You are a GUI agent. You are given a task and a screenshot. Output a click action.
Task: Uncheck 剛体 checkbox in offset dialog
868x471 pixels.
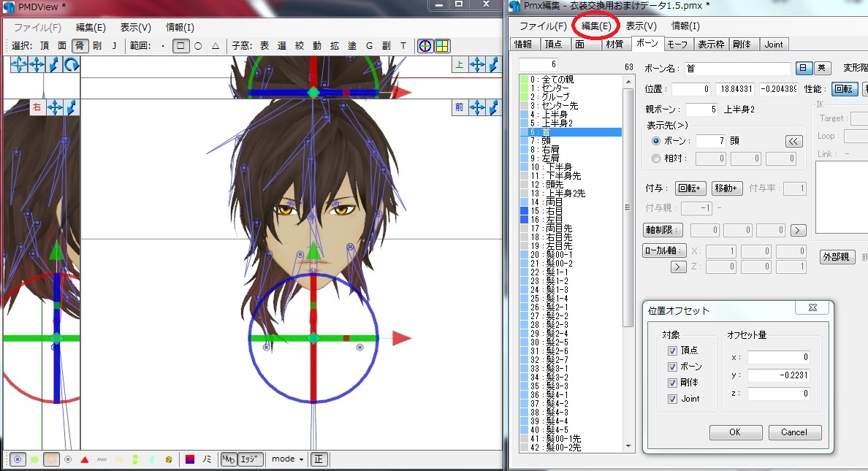673,383
